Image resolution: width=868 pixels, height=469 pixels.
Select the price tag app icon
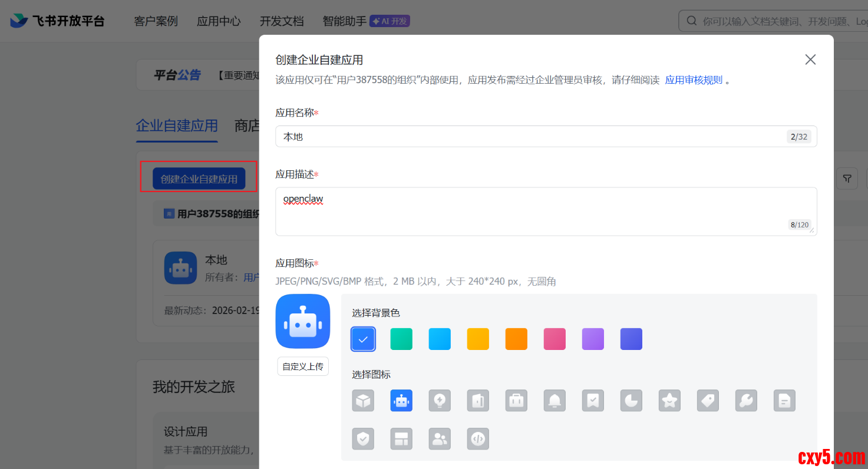pyautogui.click(x=708, y=401)
